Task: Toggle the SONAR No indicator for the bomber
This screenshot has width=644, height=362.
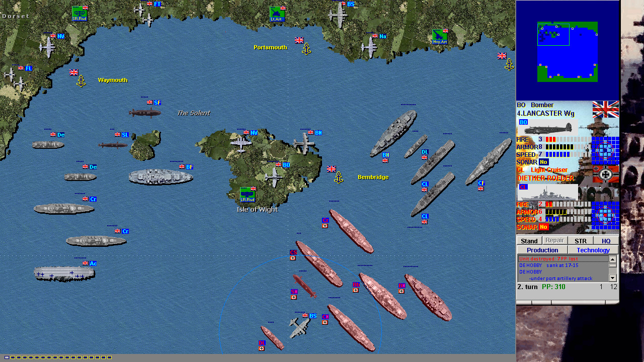Action: click(x=543, y=162)
